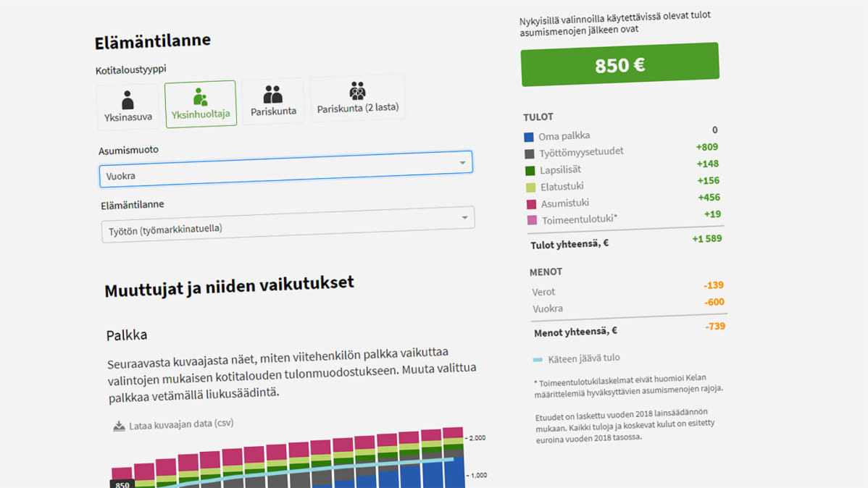Click the dark green Lapsilisät legend swatch
The width and height of the screenshot is (868, 488).
tap(530, 171)
